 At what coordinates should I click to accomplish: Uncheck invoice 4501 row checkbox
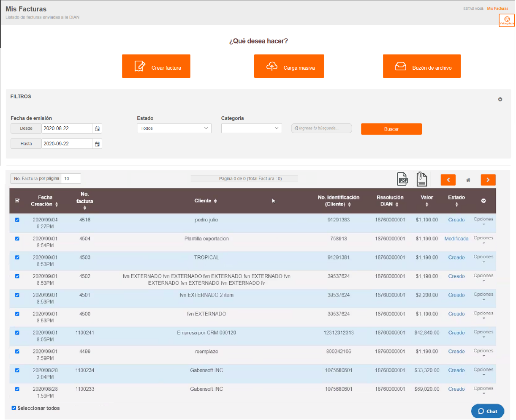[17, 295]
